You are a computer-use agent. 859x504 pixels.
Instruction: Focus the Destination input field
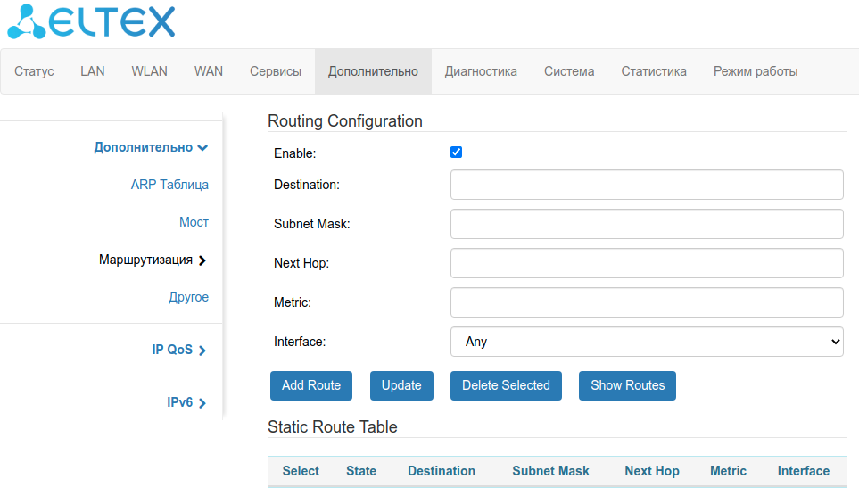(647, 185)
